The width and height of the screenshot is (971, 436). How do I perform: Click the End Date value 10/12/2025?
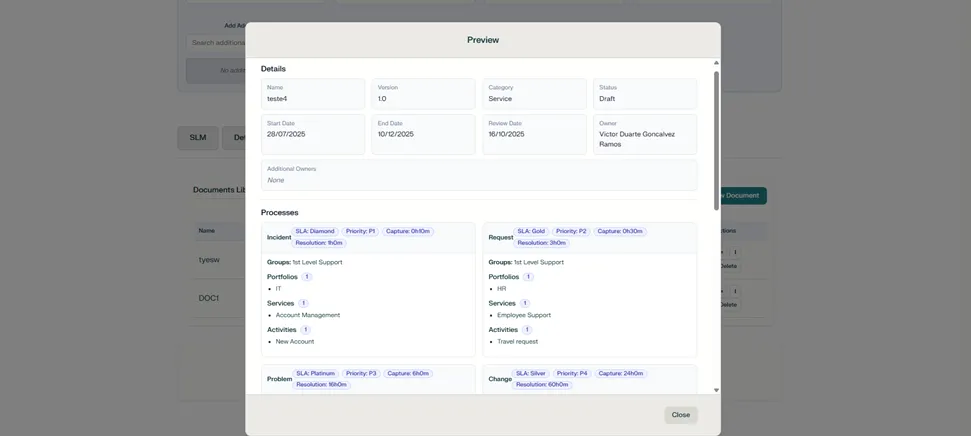pos(396,134)
